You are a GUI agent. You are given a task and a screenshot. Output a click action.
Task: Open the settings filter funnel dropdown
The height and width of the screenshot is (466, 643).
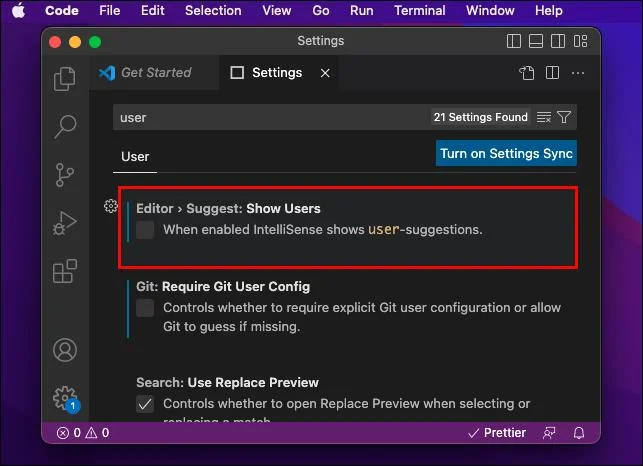pyautogui.click(x=564, y=117)
